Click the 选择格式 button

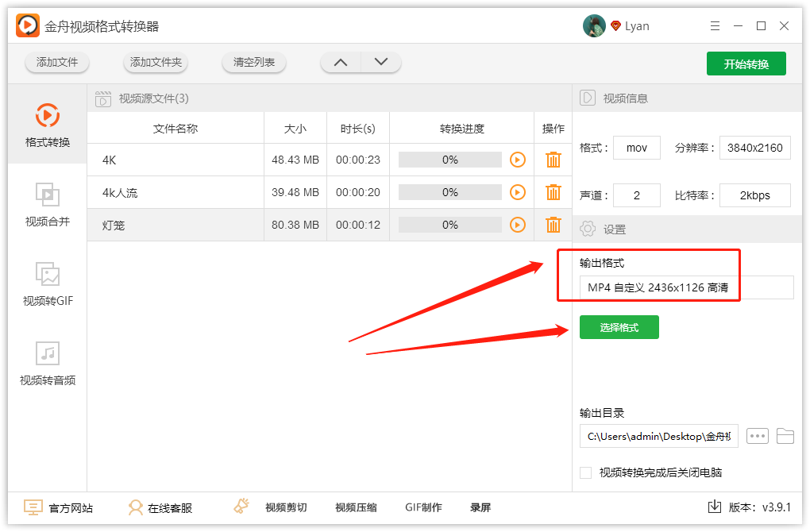point(619,326)
